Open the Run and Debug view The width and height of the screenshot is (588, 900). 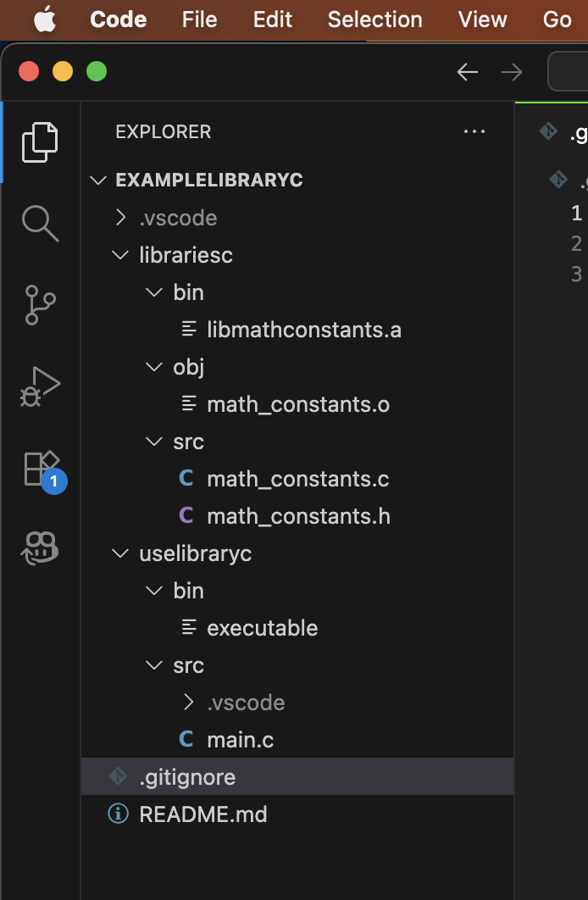(x=40, y=386)
